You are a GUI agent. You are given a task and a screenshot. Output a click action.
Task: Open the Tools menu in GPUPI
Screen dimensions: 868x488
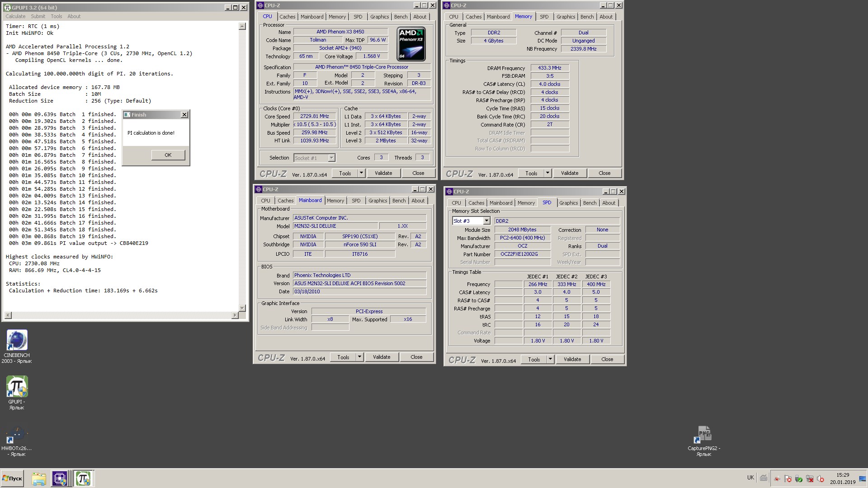pos(57,16)
